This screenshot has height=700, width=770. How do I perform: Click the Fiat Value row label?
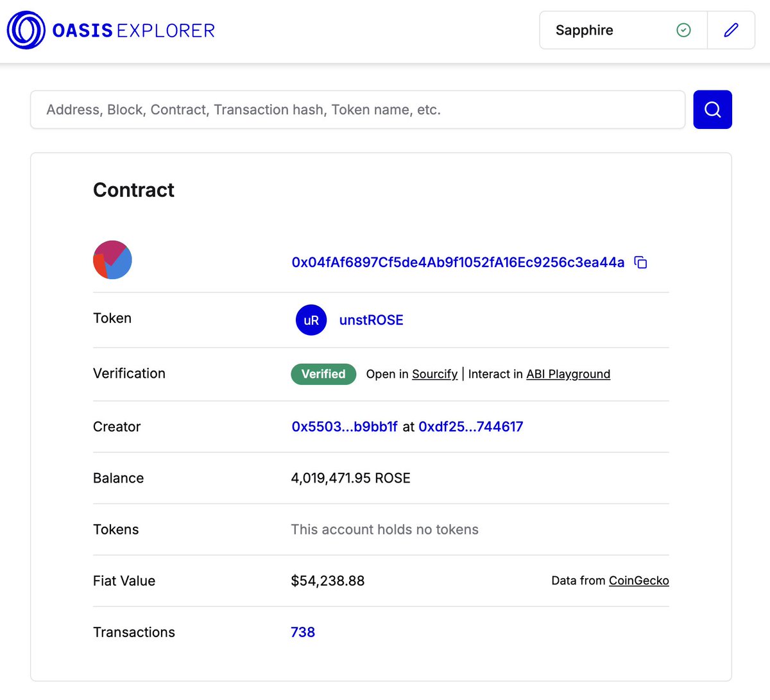(x=124, y=581)
